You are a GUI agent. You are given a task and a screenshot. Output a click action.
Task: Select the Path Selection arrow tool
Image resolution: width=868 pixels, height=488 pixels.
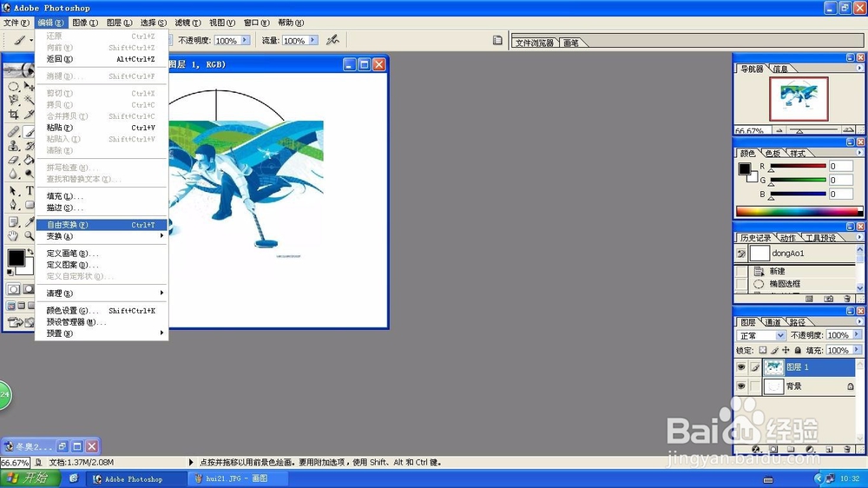[x=13, y=190]
